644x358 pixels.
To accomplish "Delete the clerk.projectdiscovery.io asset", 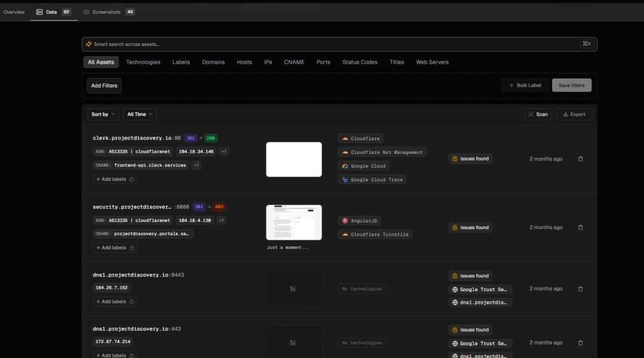I will (580, 159).
